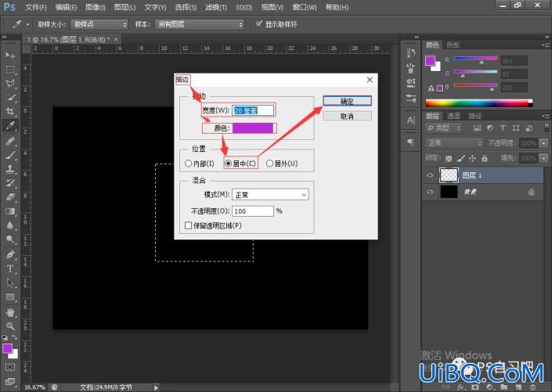
Task: Open the Paragraph panel icon
Action: 410,142
